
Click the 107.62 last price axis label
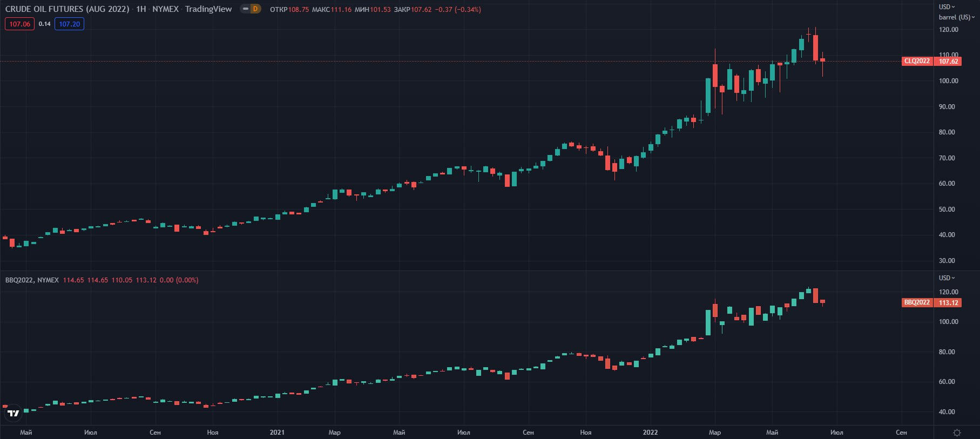(x=948, y=61)
